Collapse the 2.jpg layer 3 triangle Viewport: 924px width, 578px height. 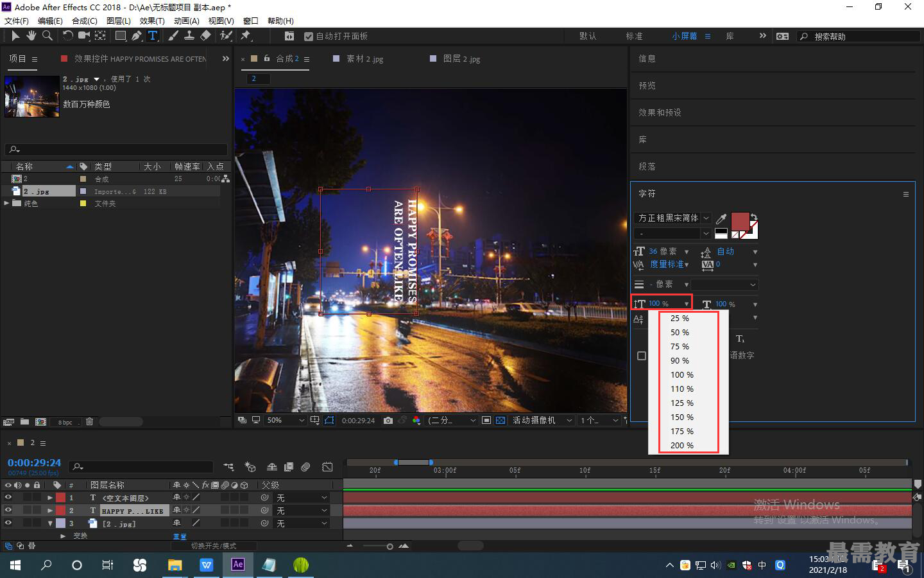click(50, 523)
